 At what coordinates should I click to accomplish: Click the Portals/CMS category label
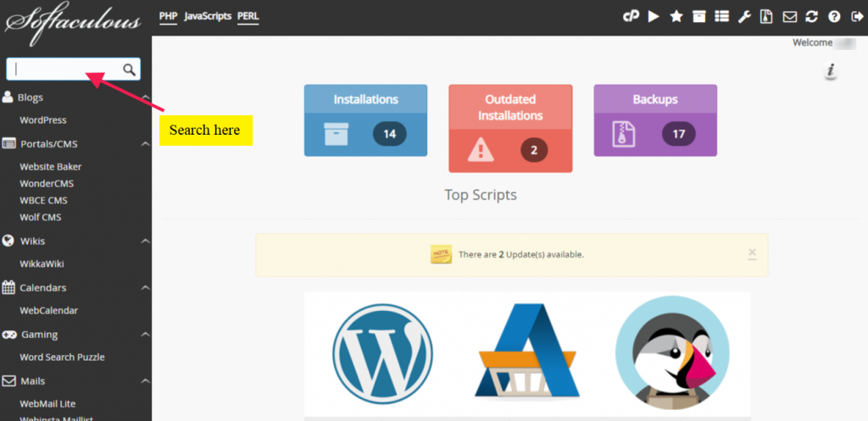point(49,144)
